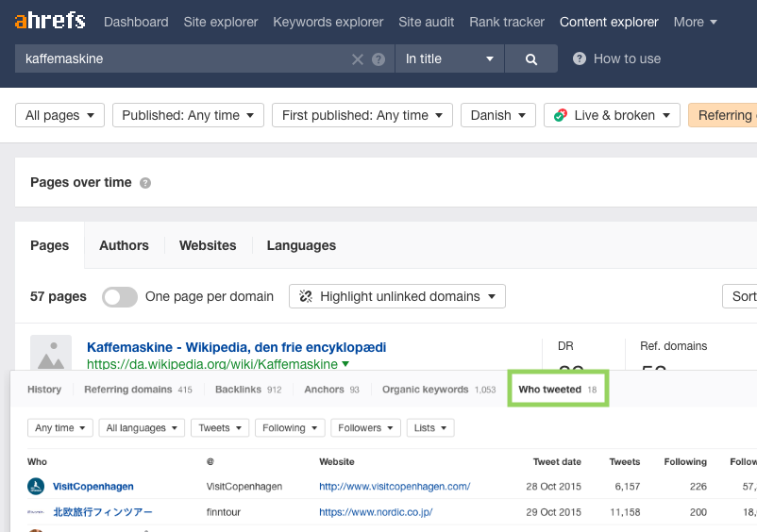Switch to the Languages tab

[x=301, y=245]
